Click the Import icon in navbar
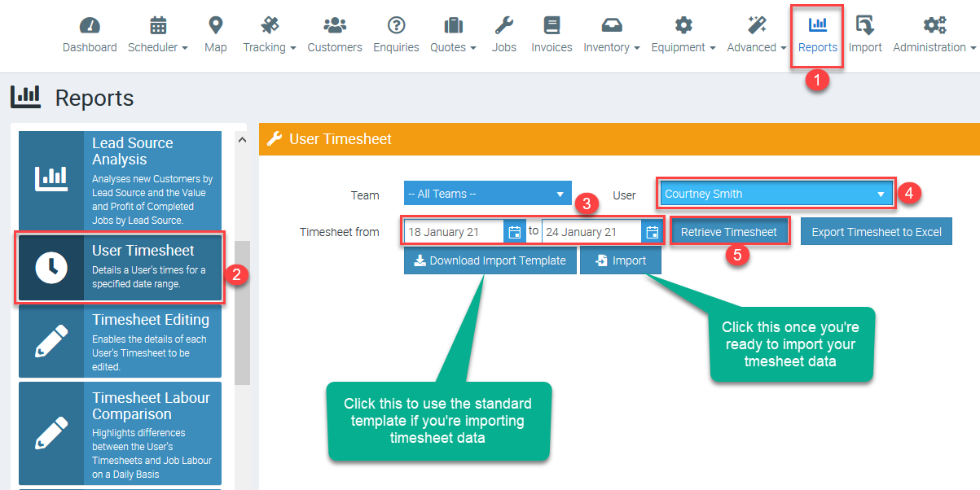Viewport: 980px width, 490px height. (865, 25)
